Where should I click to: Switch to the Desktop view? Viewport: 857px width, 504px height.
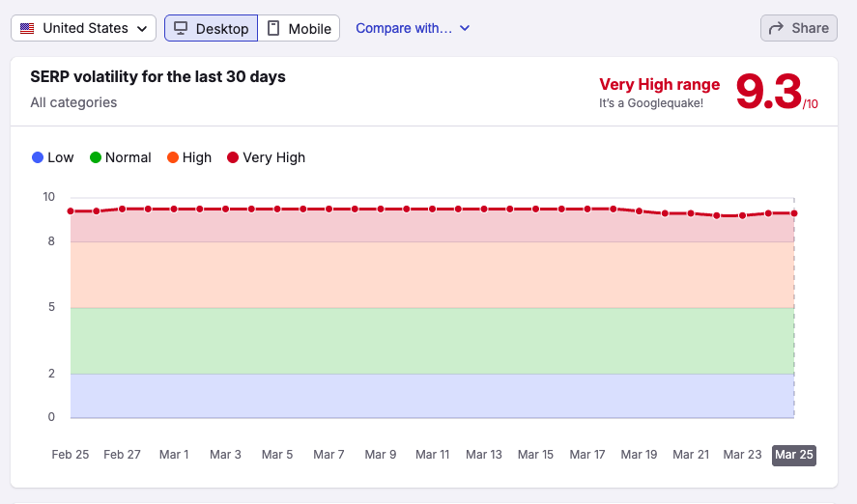click(211, 28)
